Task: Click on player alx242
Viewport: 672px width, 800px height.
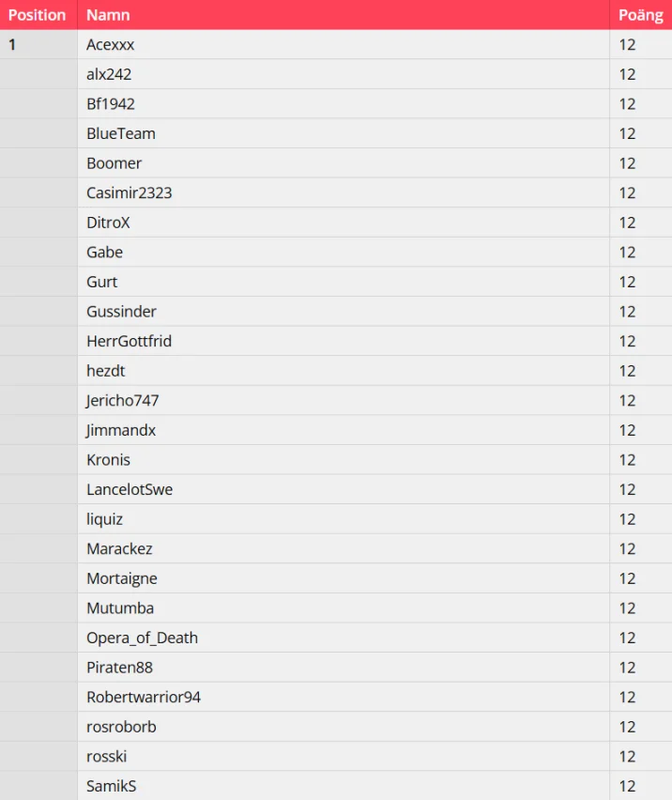Action: tap(109, 74)
